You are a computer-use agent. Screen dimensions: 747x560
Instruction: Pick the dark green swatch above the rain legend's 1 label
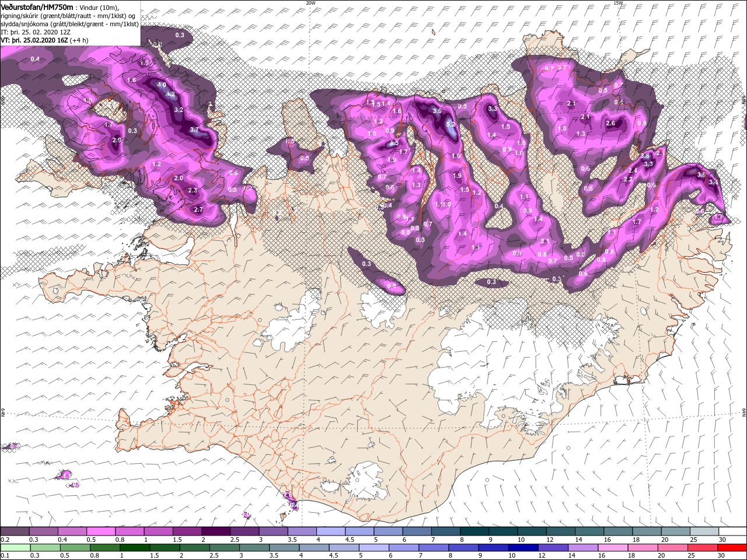coord(134,548)
